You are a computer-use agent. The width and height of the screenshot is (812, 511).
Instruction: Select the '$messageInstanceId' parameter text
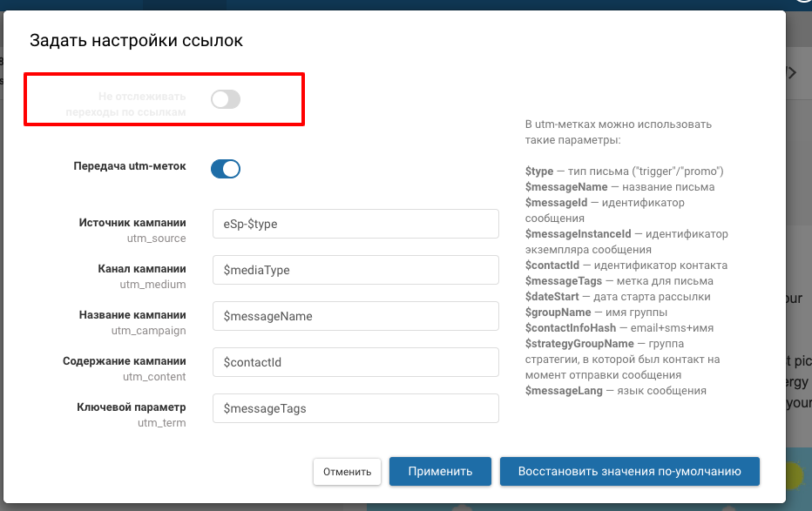(578, 234)
